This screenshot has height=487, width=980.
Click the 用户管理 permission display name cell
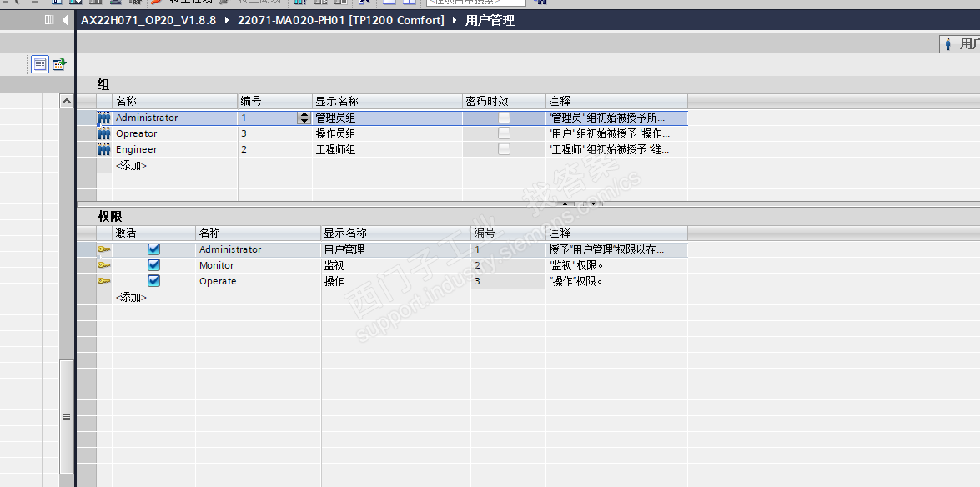tap(396, 249)
